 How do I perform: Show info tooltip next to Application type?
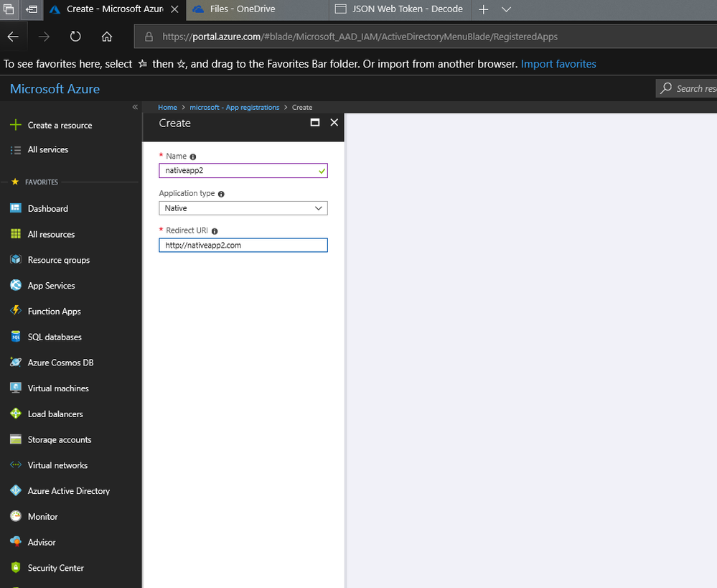point(221,194)
